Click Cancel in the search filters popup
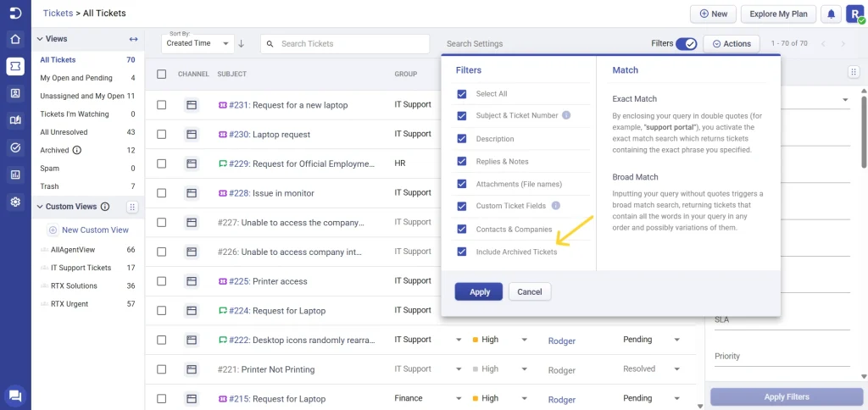This screenshot has width=868, height=410. click(x=530, y=291)
